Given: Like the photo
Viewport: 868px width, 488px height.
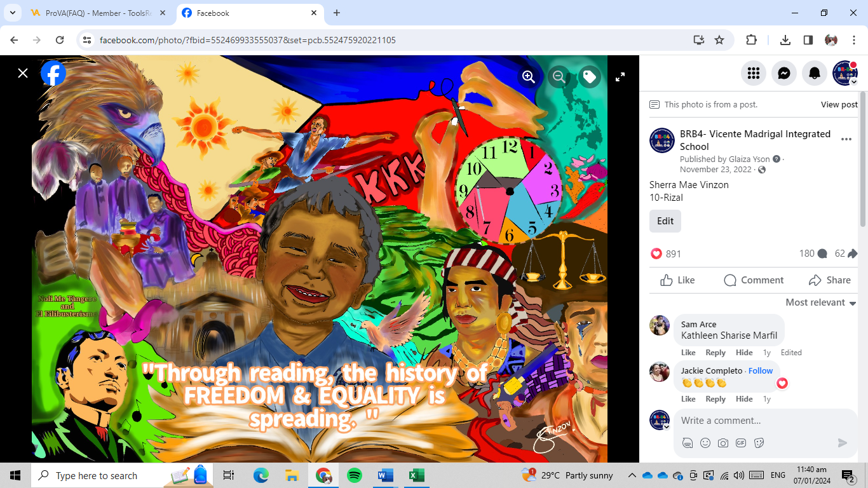Looking at the screenshot, I should (677, 280).
